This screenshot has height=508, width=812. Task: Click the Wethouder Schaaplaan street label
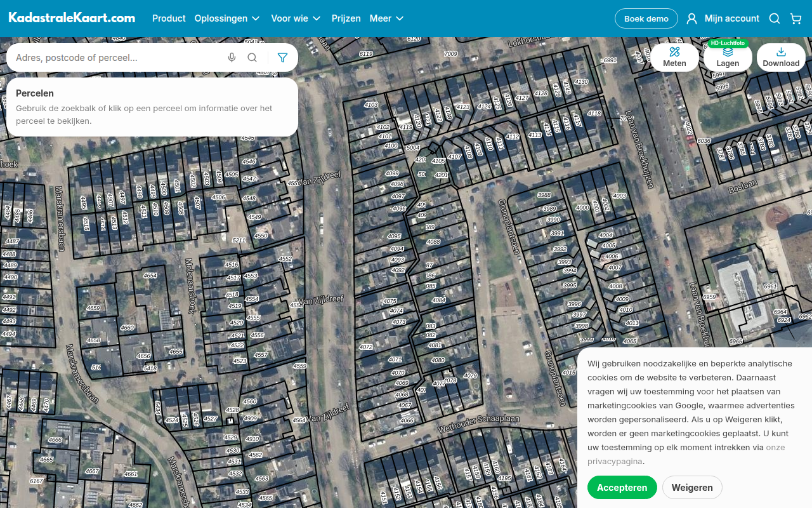pos(479,425)
